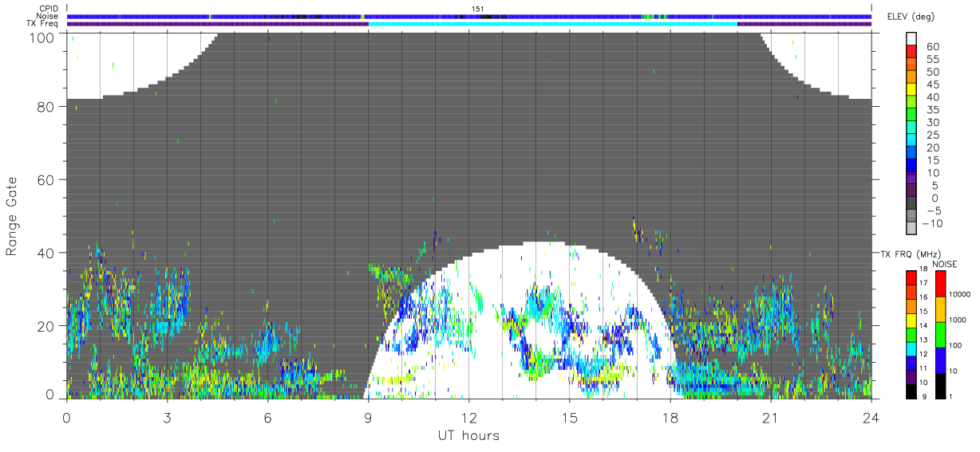Click Range Gate tick label 20
This screenshot has height=452, width=980.
tap(48, 326)
